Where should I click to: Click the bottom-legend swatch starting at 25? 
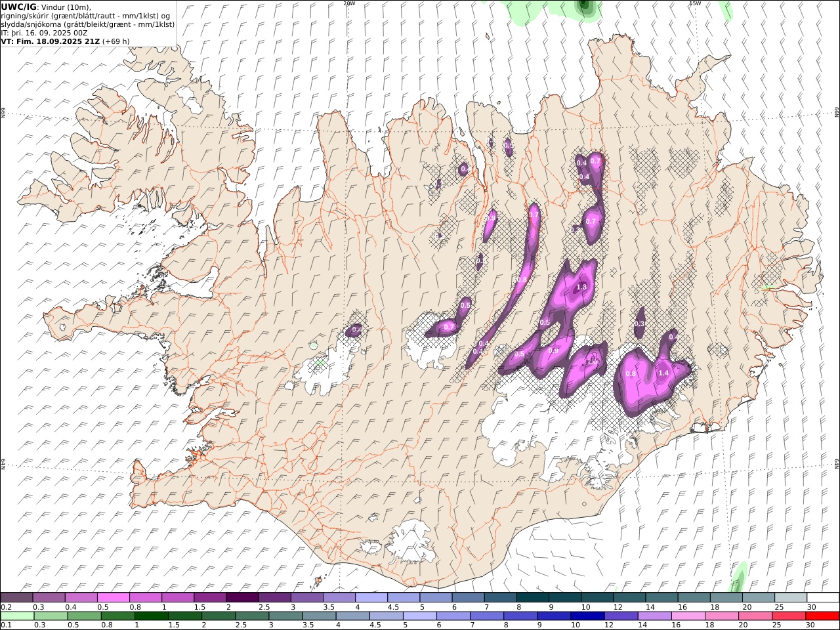(787, 616)
